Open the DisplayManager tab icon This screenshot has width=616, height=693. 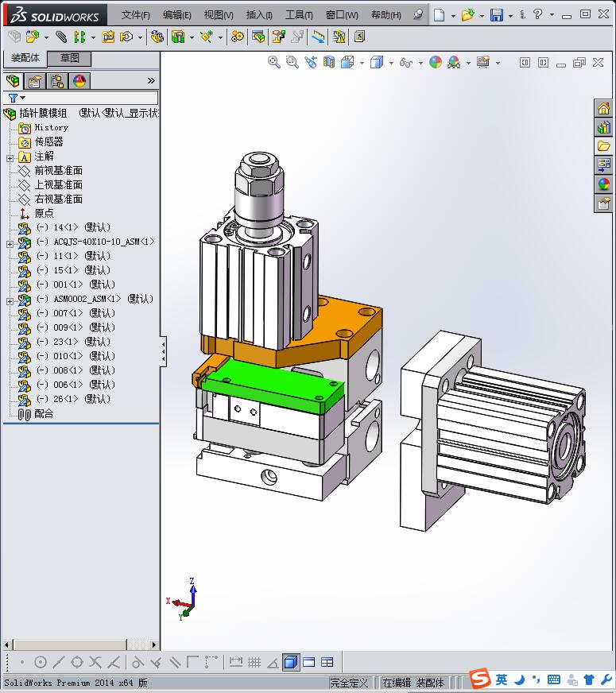point(79,81)
